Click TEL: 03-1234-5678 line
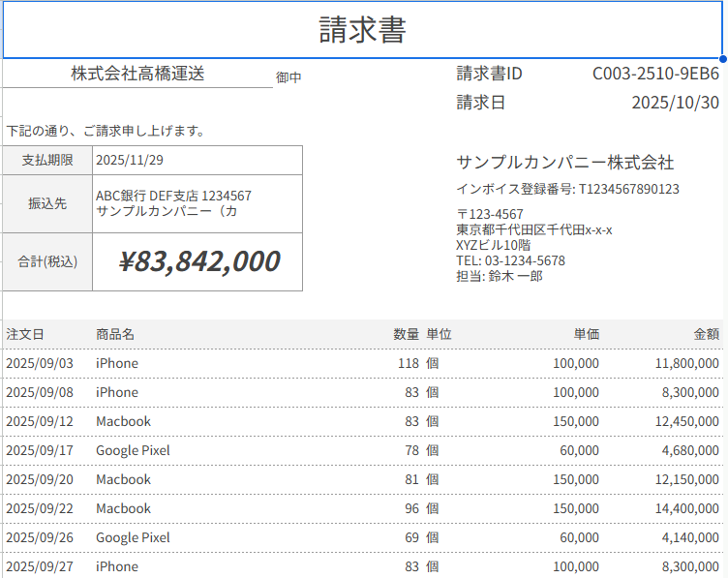This screenshot has width=728, height=578. (x=511, y=260)
